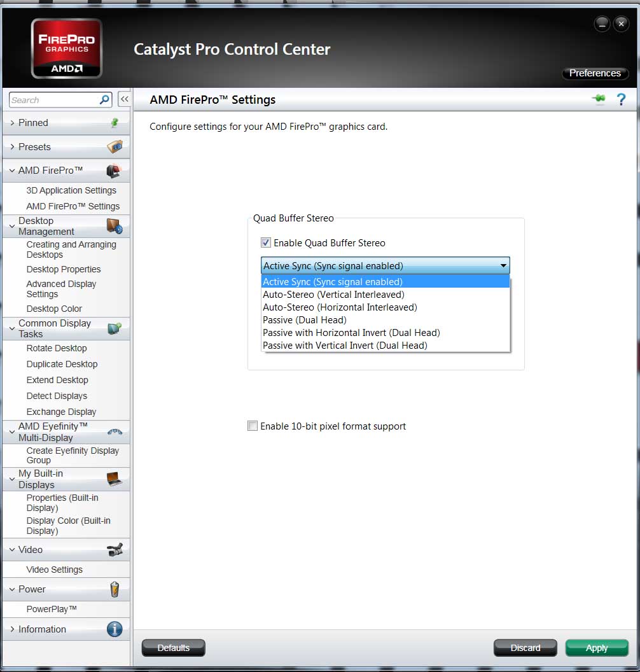Screen dimensions: 640x672
Task: Open 3D Application Settings
Action: point(71,190)
